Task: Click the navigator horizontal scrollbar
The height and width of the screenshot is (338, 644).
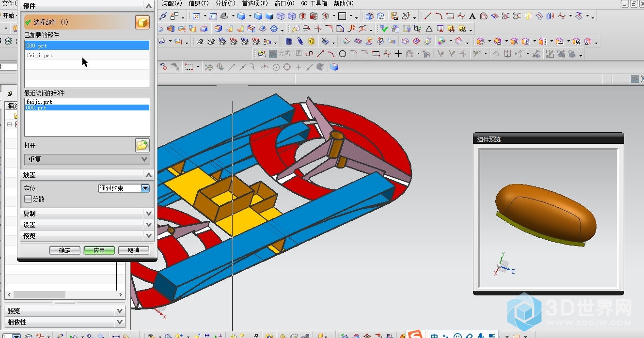Action: click(x=39, y=294)
